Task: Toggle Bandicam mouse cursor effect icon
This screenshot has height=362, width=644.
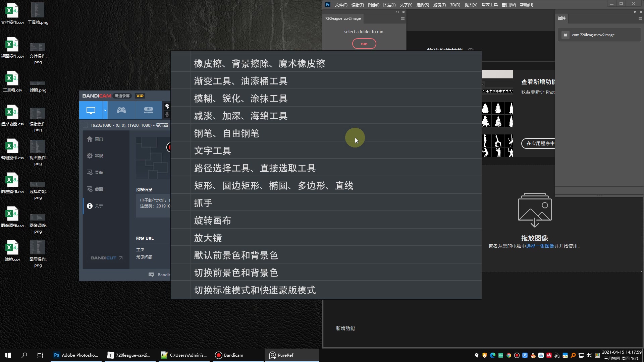Action: pyautogui.click(x=167, y=106)
